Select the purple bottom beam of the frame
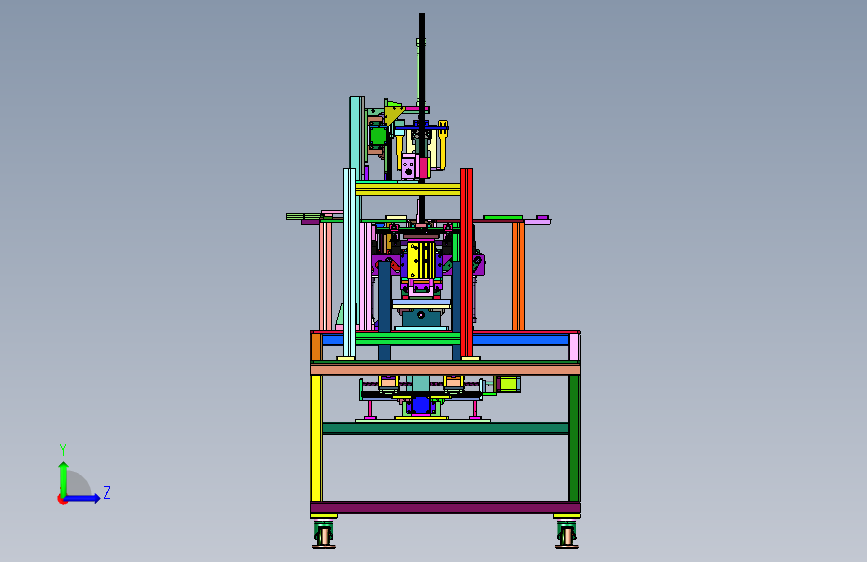This screenshot has width=867, height=562. (445, 507)
